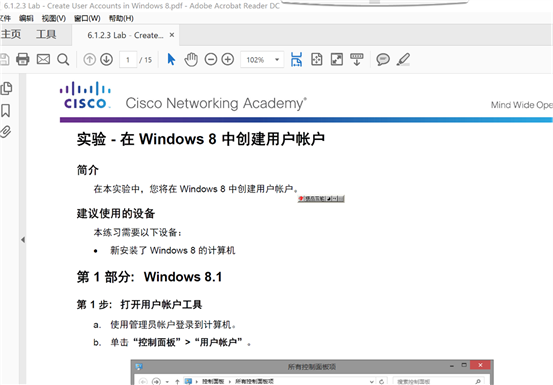Switch to the 主页 tab
The width and height of the screenshot is (553, 385).
(11, 34)
